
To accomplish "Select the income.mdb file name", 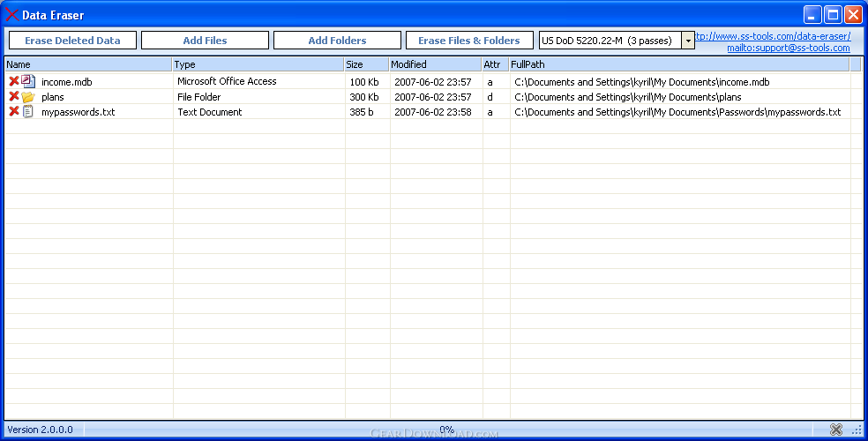I will (x=67, y=82).
